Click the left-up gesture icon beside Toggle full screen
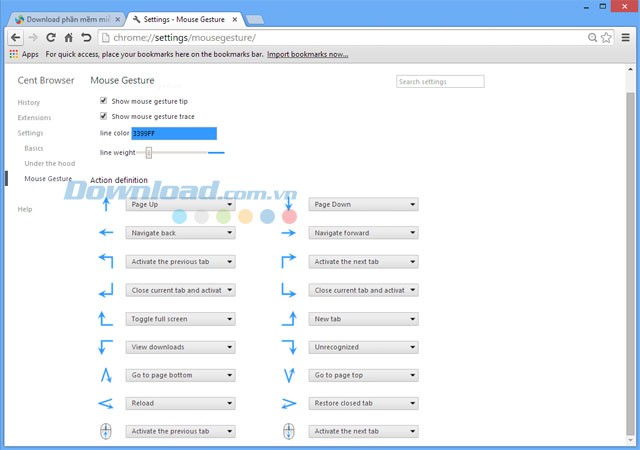 (x=106, y=319)
